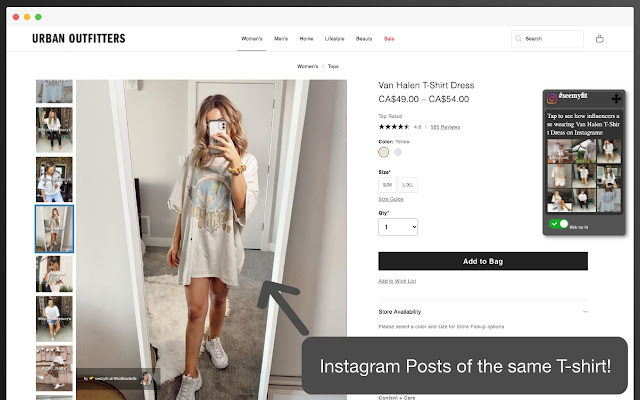The height and width of the screenshot is (400, 640).
Task: Click the search magnifier icon
Action: click(519, 39)
